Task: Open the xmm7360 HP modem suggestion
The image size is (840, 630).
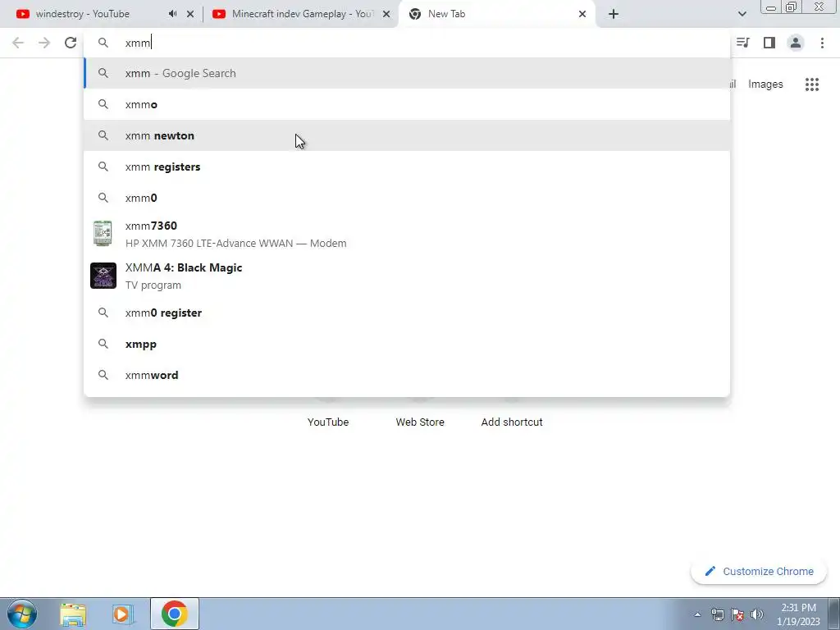Action: pos(407,234)
